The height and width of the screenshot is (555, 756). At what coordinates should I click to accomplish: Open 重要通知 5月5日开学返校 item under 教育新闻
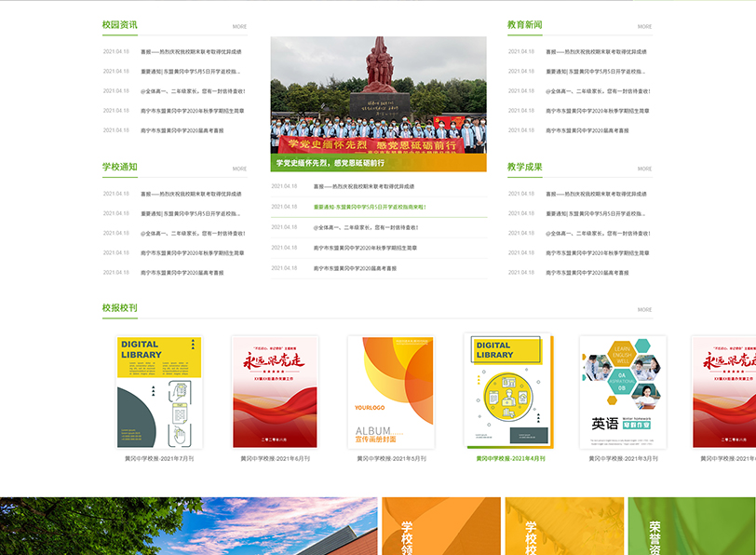(596, 72)
